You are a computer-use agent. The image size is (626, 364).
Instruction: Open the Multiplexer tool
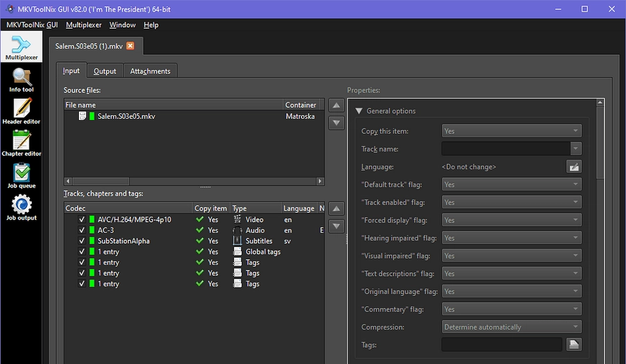[21, 47]
